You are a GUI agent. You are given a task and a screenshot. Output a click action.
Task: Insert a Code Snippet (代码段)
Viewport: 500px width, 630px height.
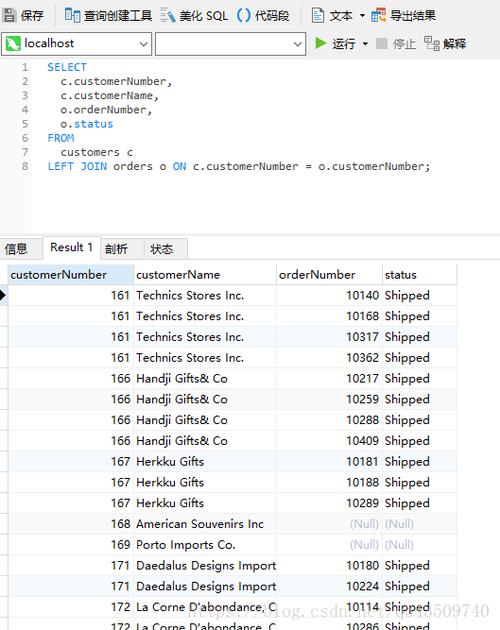click(x=263, y=15)
